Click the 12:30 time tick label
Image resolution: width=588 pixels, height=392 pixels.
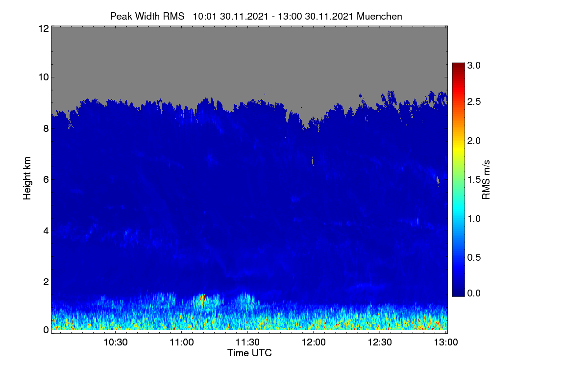(380, 343)
